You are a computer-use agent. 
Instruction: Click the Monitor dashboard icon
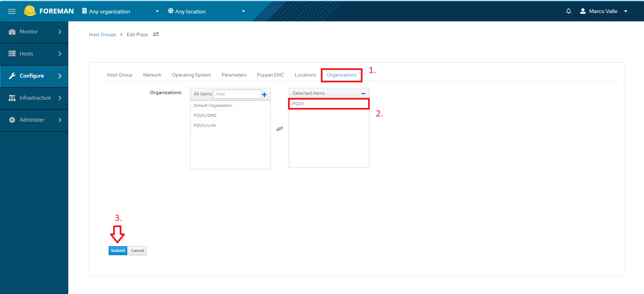click(x=12, y=32)
